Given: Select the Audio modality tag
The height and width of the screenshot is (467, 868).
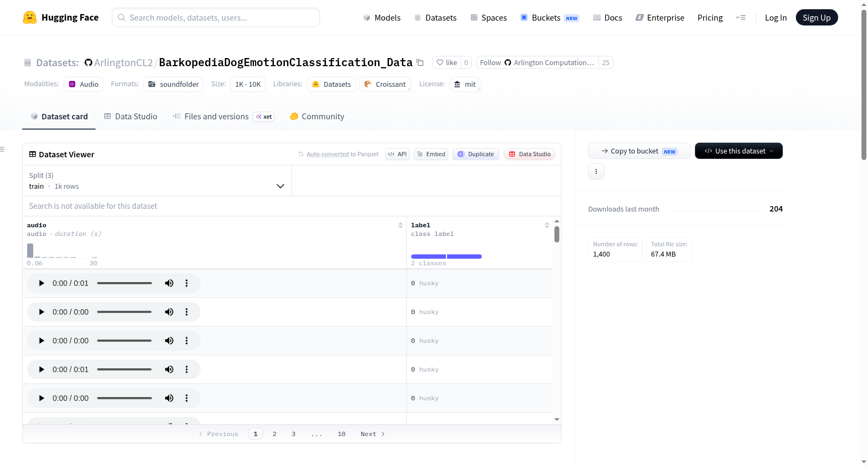Looking at the screenshot, I should click(x=84, y=84).
